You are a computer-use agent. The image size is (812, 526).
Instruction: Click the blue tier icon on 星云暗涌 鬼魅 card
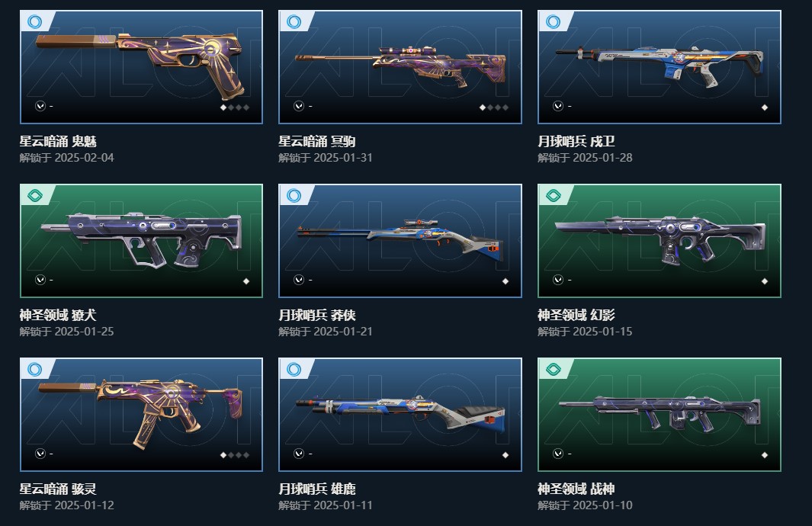tap(35, 22)
